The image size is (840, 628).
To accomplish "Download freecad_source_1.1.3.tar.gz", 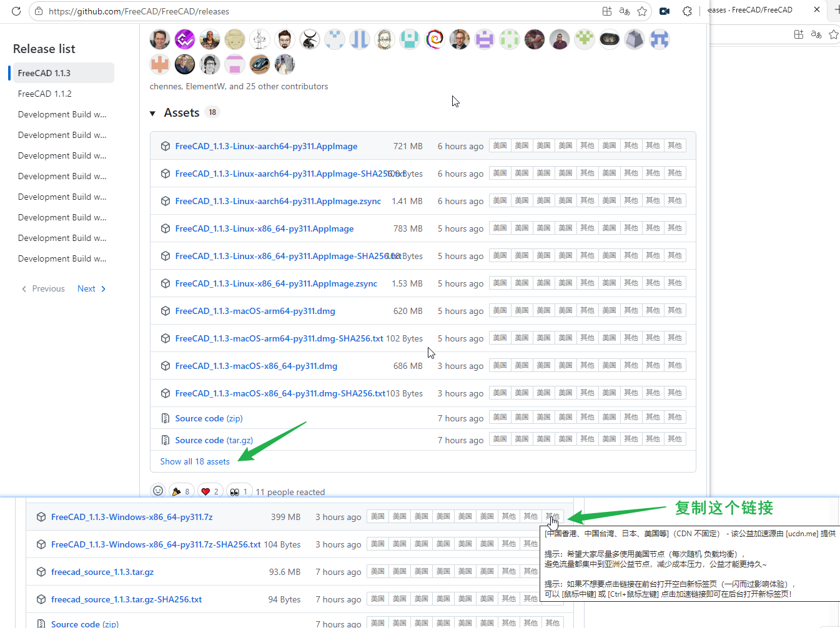I will (102, 572).
